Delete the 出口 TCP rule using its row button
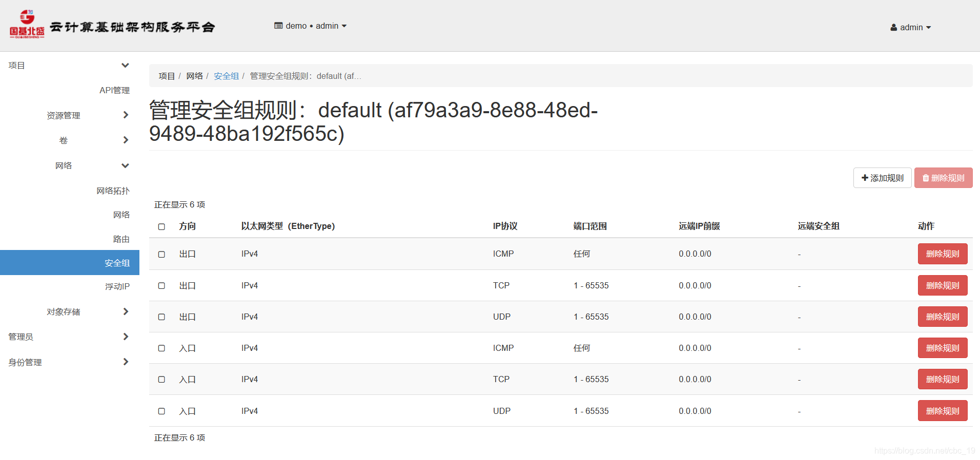The width and height of the screenshot is (980, 460). tap(942, 285)
